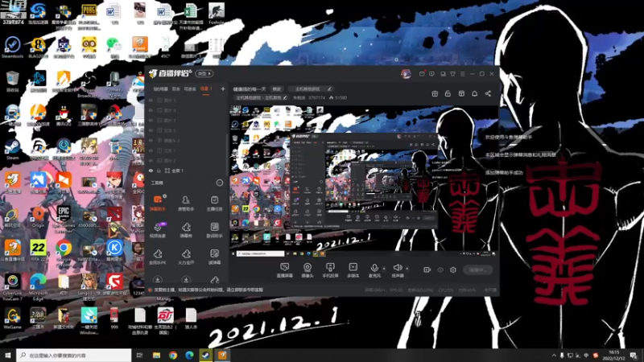The image size is (644, 362).
Task: Select the Steam desktop shortcut
Action: coord(12,150)
